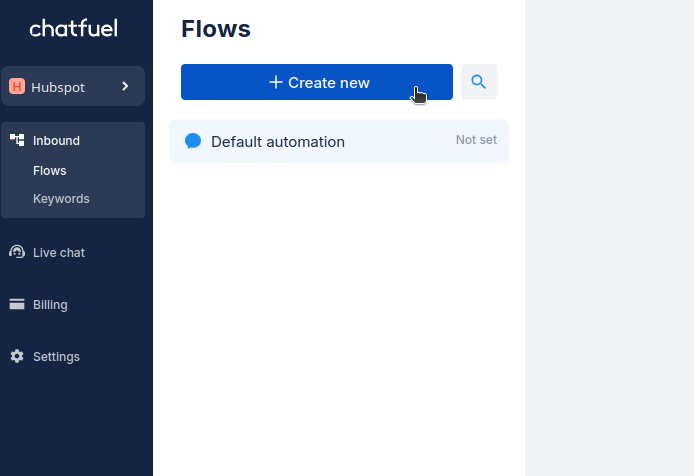Click the Settings gear icon
The height and width of the screenshot is (476, 694).
17,356
